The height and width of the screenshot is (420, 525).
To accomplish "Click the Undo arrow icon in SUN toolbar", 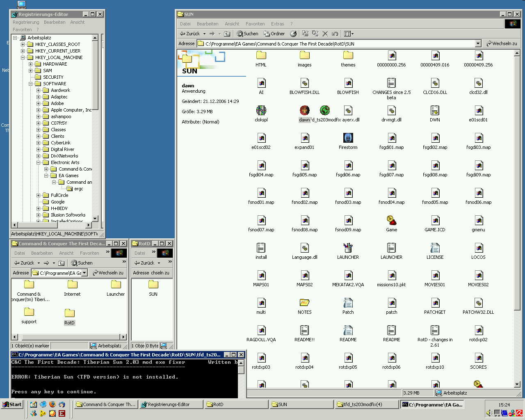I will (335, 34).
